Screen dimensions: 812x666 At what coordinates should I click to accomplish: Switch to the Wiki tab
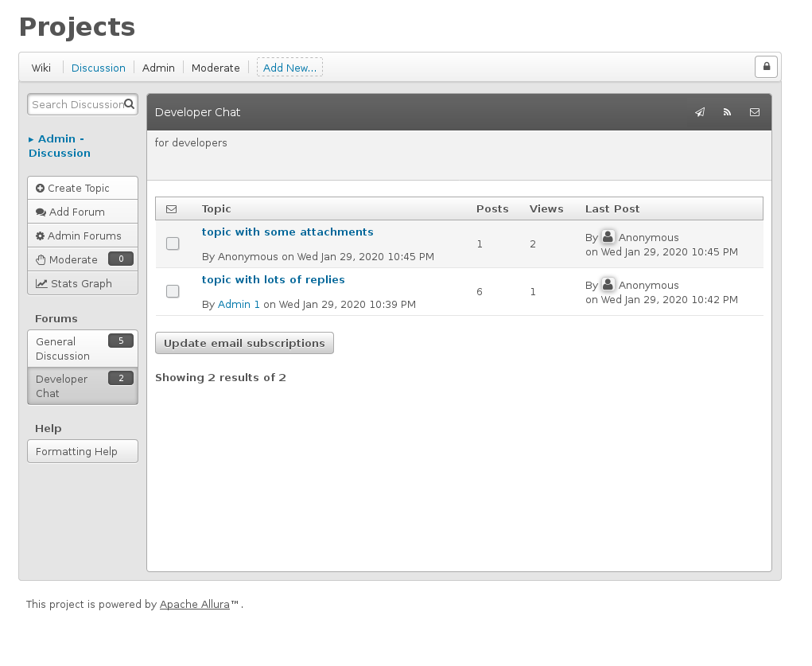click(41, 68)
